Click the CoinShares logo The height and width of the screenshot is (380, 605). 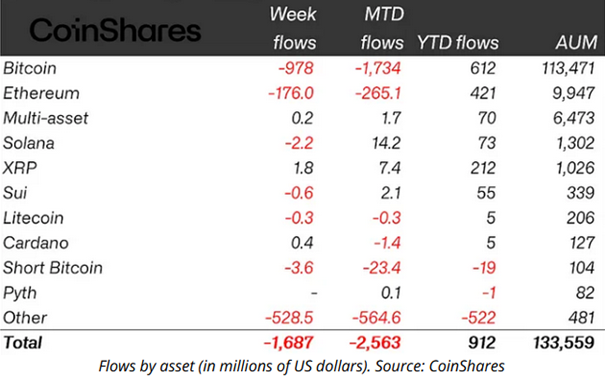115,30
